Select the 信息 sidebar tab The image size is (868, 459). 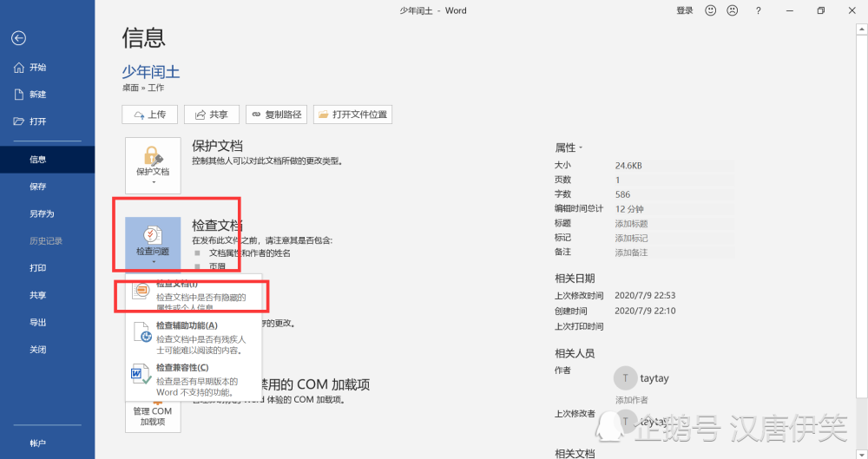[x=47, y=160]
